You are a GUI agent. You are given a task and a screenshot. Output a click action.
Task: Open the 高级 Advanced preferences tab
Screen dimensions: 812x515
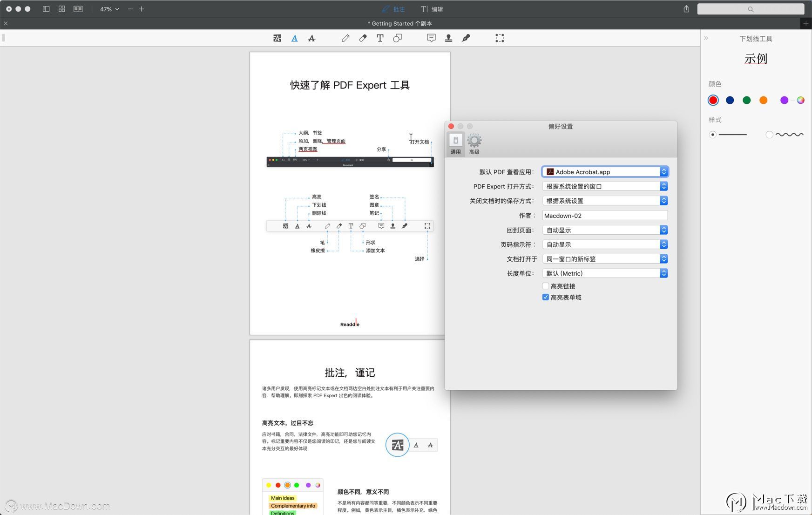tap(474, 144)
